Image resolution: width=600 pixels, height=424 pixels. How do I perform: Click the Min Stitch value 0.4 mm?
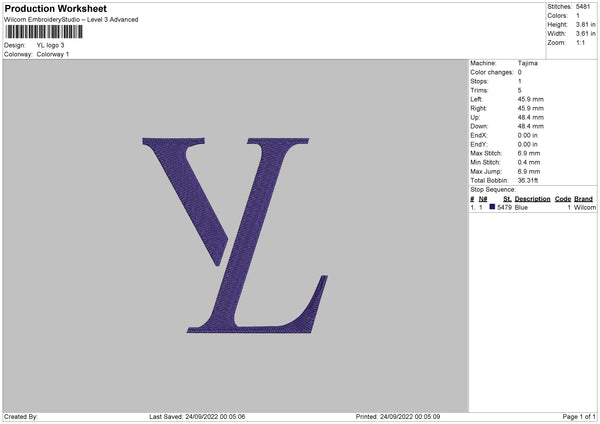click(x=529, y=162)
